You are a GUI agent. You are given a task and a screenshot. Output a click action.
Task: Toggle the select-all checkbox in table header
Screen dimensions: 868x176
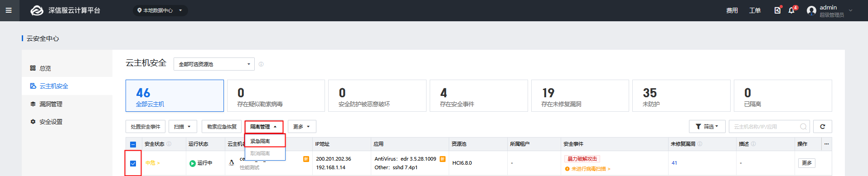[133, 144]
